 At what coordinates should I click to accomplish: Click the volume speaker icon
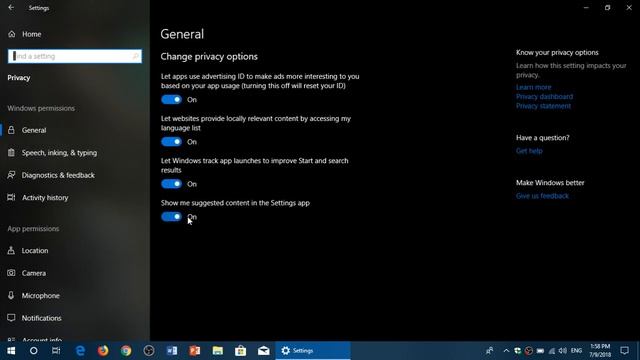tap(562, 351)
